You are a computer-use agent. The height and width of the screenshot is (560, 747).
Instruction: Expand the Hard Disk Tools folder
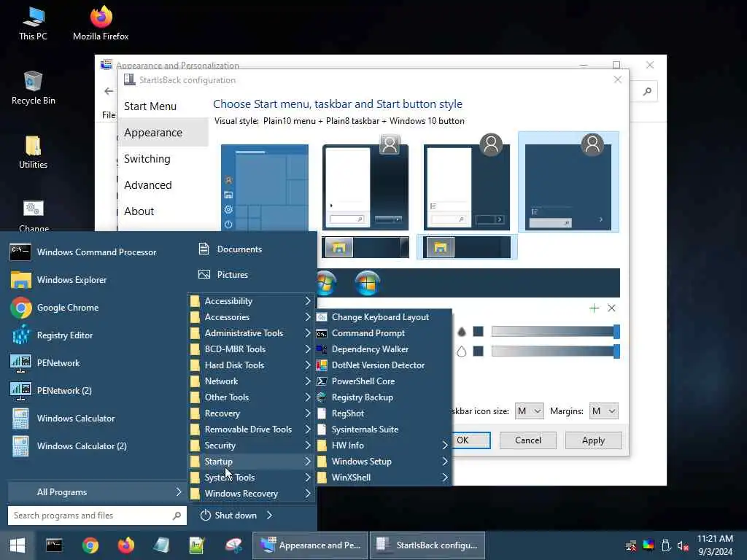click(251, 365)
